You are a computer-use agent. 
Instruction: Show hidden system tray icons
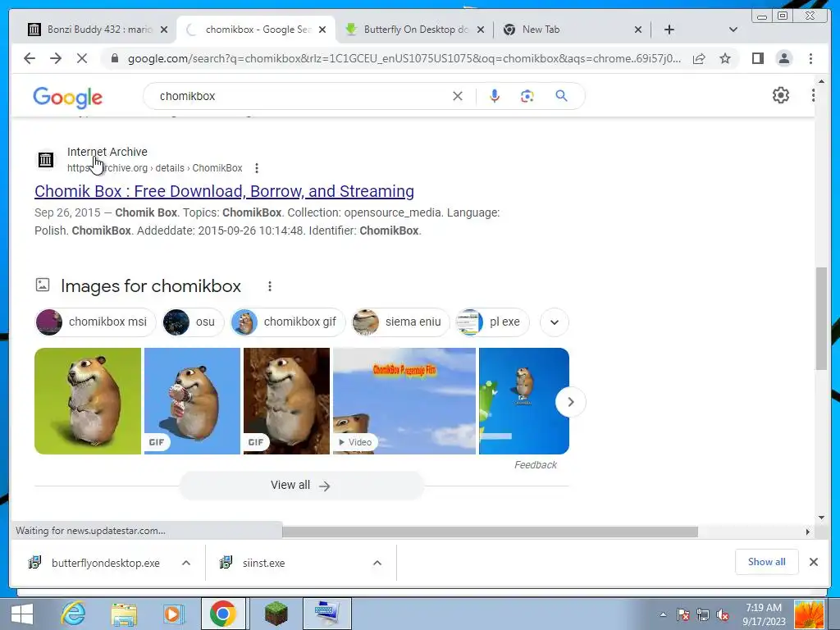coord(663,614)
